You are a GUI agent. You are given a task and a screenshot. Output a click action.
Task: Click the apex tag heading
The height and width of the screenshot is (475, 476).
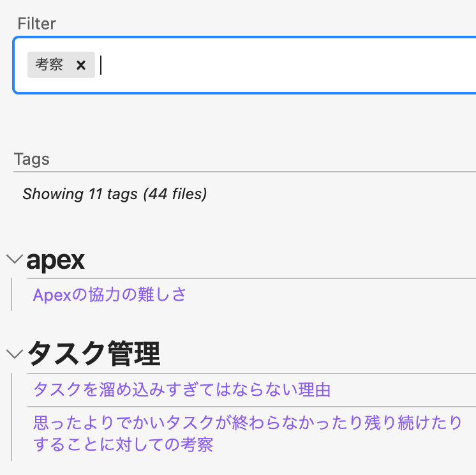click(56, 260)
